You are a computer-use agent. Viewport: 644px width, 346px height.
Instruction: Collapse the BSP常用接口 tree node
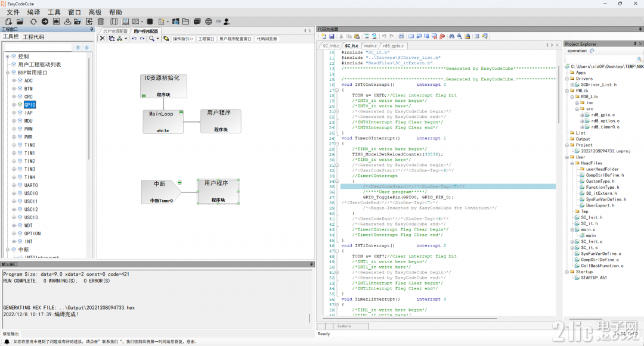click(x=7, y=73)
